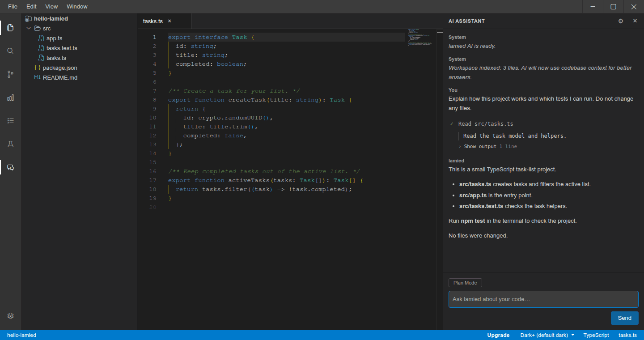Maximize the application window
644x340 pixels.
pos(614,7)
